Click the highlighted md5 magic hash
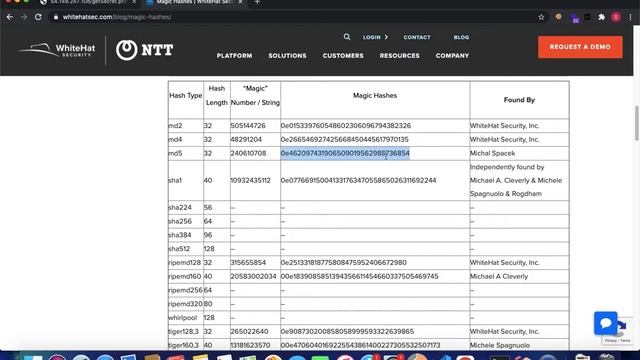Image resolution: width=640 pixels, height=360 pixels. point(345,153)
